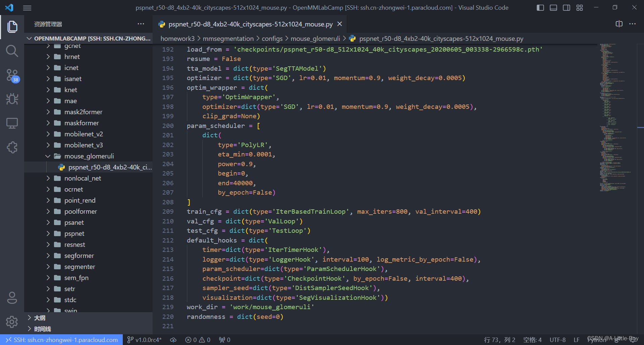
Task: Expand the 时间线 timeline section
Action: click(x=89, y=329)
